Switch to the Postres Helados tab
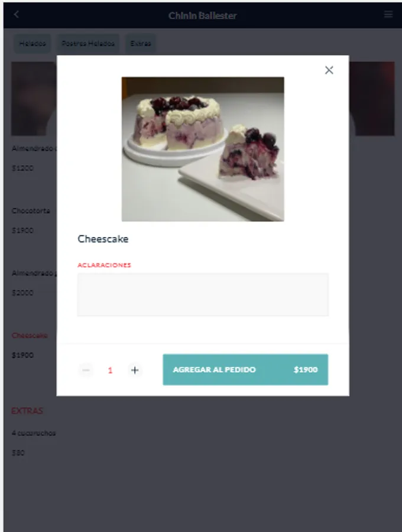Image resolution: width=402 pixels, height=532 pixels. click(x=88, y=43)
